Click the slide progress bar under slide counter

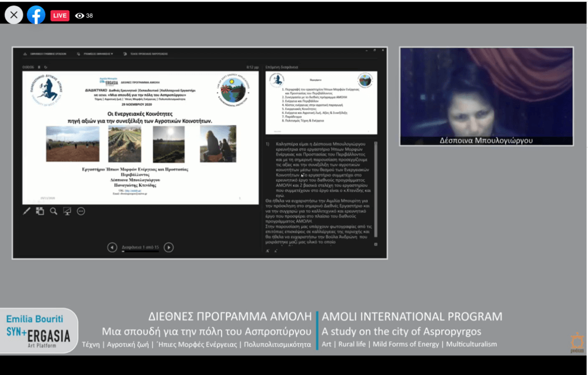[x=140, y=252]
